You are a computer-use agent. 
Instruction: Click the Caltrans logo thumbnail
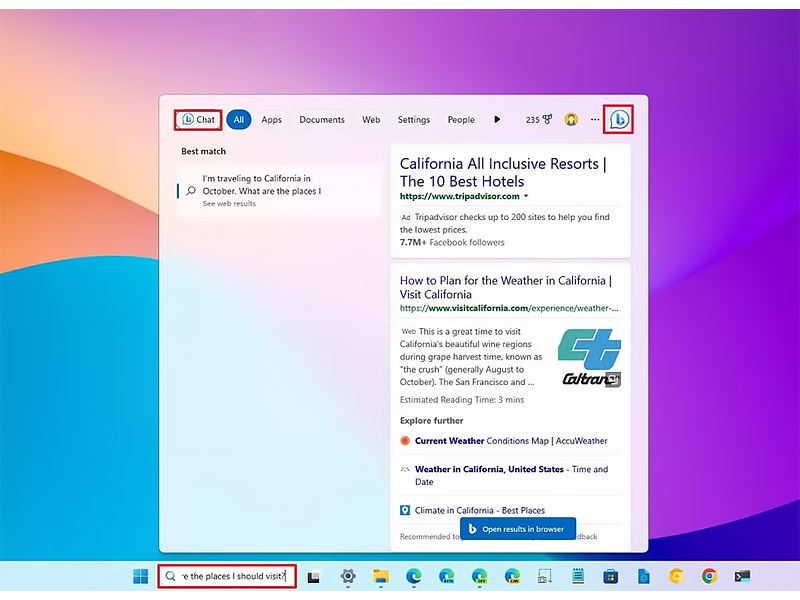(x=590, y=357)
